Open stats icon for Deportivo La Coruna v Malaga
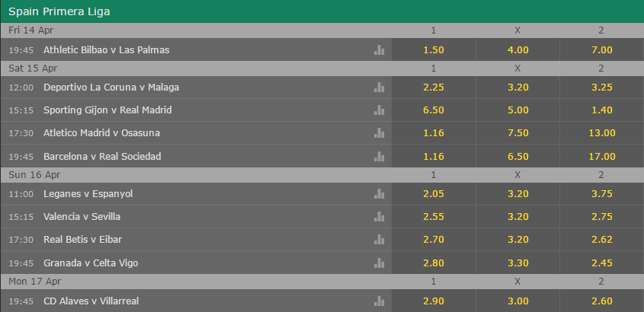The height and width of the screenshot is (312, 644). point(379,88)
